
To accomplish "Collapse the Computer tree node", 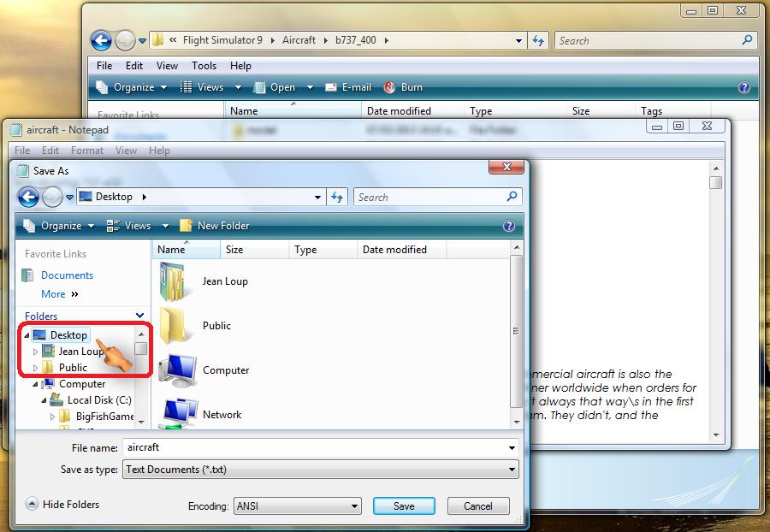I will (x=35, y=384).
